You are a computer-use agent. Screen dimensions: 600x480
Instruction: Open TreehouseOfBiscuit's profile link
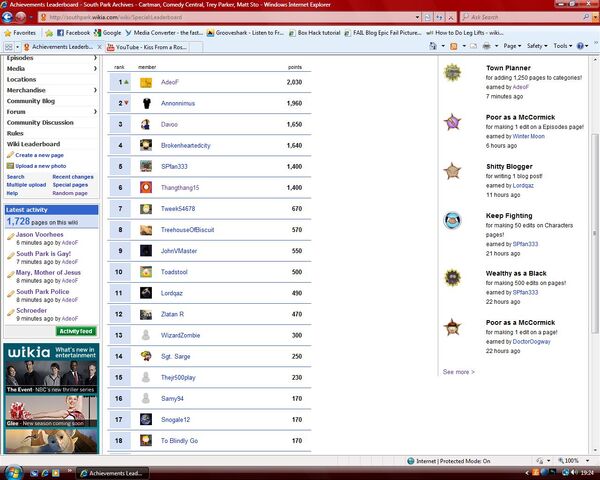(187, 230)
